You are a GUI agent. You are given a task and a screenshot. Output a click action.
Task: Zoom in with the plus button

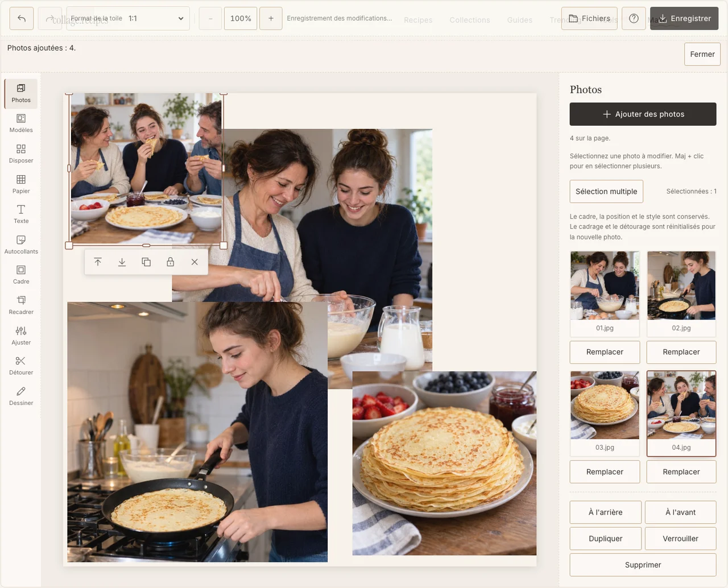271,18
